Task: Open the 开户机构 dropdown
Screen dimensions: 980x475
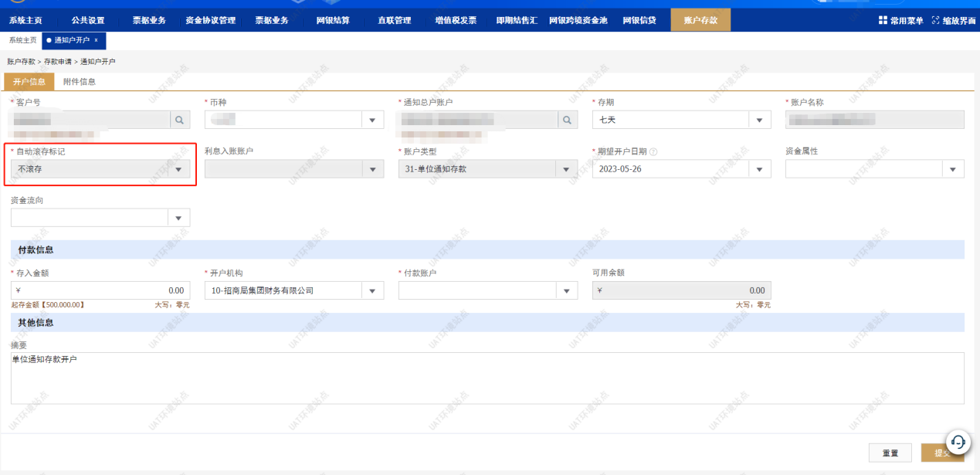Action: [x=373, y=291]
